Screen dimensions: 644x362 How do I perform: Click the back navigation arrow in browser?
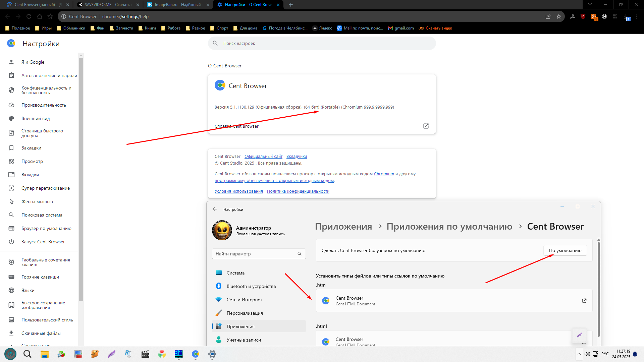[7, 16]
